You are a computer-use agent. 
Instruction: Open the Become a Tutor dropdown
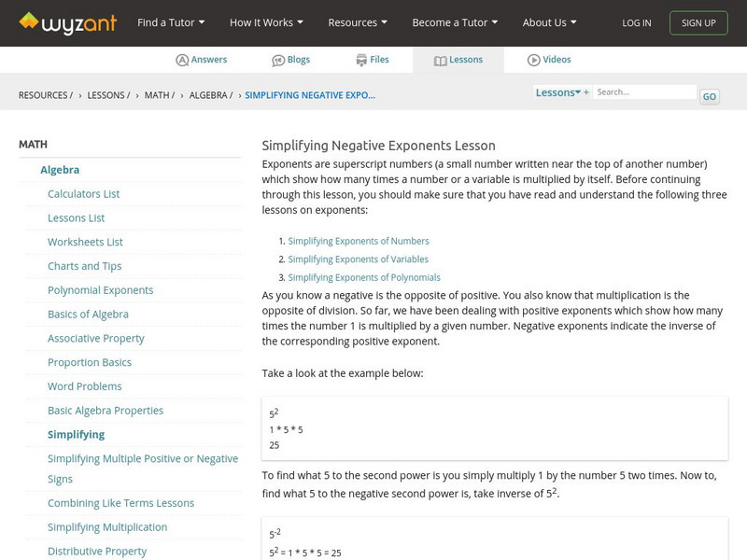[455, 22]
